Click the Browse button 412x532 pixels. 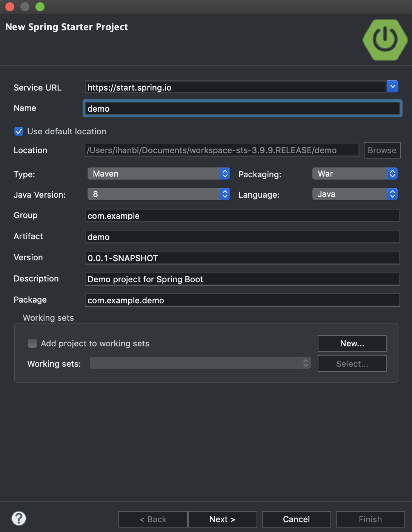point(382,150)
